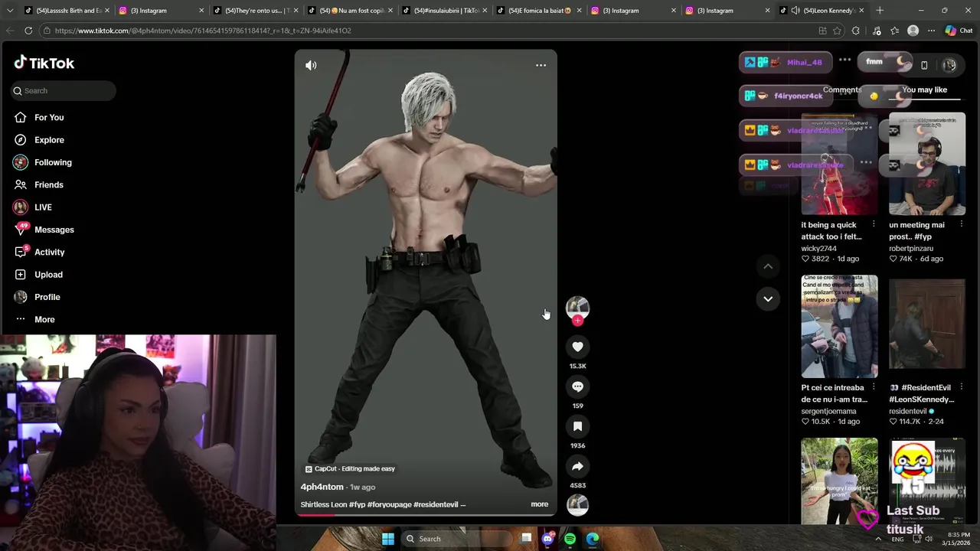Viewport: 980px width, 551px height.
Task: Click the residentevil username under thumbnail
Action: (909, 411)
